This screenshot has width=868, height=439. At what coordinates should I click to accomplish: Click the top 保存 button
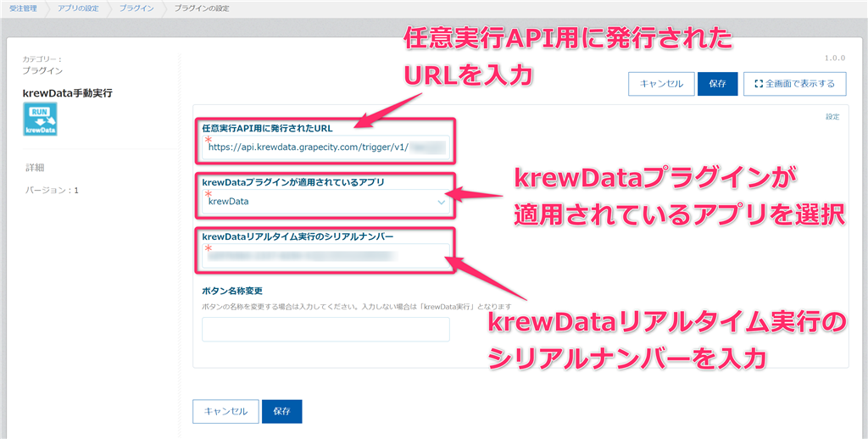(x=717, y=84)
